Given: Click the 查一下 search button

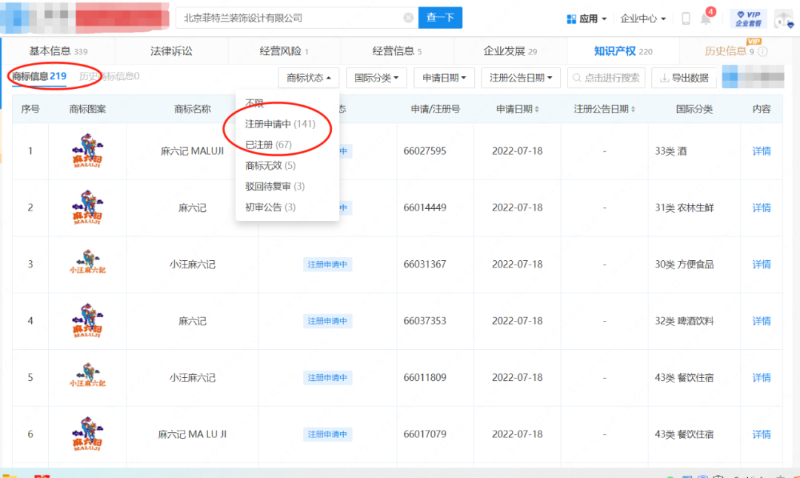Looking at the screenshot, I should 440,18.
